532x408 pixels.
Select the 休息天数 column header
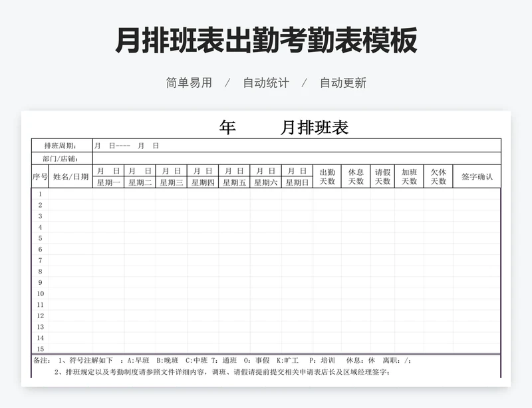356,176
